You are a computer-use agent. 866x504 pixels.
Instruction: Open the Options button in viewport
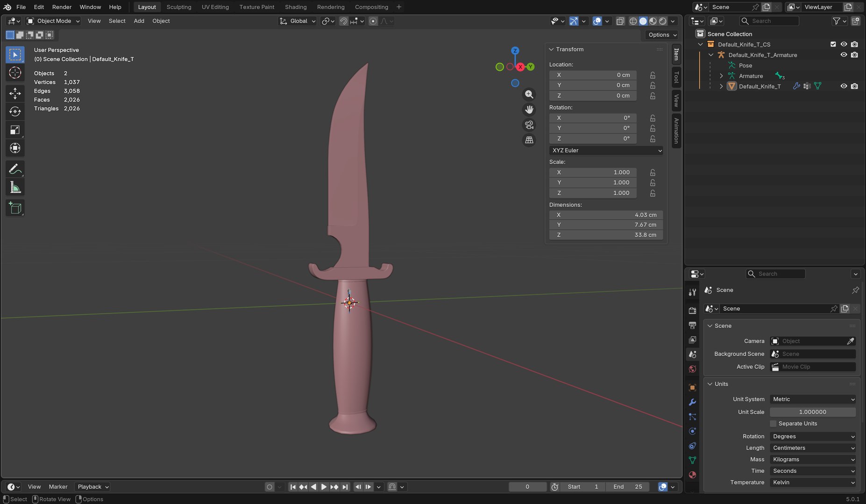(x=662, y=35)
